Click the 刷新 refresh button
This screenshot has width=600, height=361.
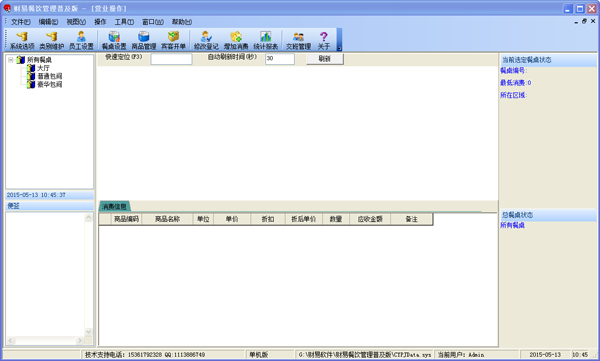tap(324, 59)
